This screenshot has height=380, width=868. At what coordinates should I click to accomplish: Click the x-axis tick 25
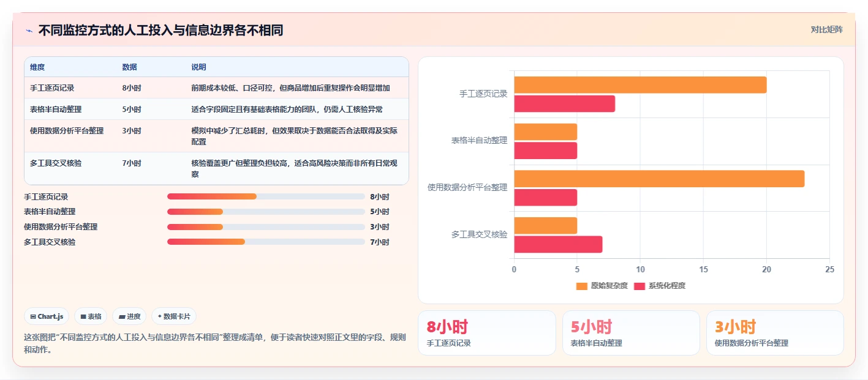tap(829, 269)
